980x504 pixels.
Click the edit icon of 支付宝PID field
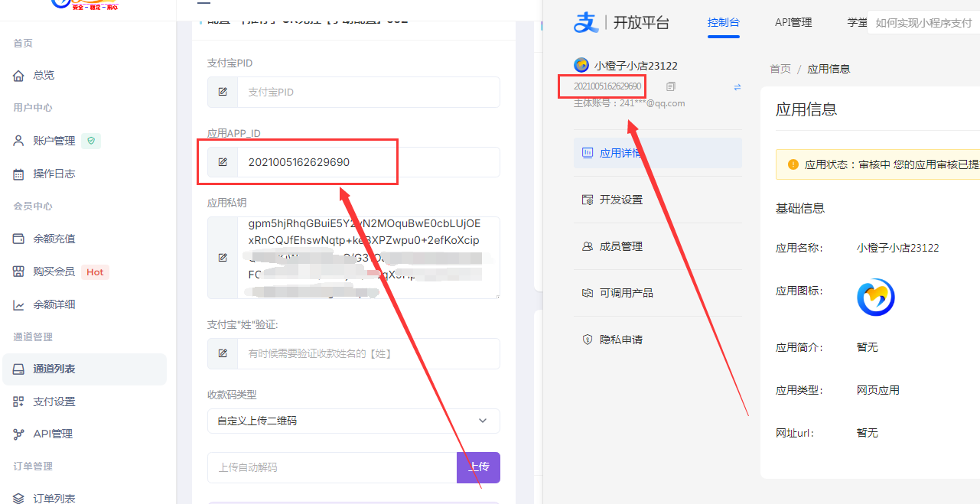click(223, 92)
